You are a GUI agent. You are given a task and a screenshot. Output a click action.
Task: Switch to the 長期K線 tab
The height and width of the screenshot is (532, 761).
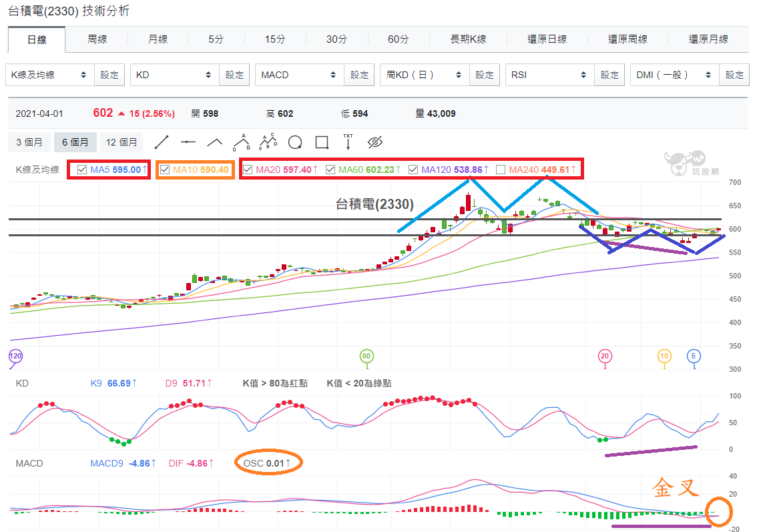click(x=469, y=39)
